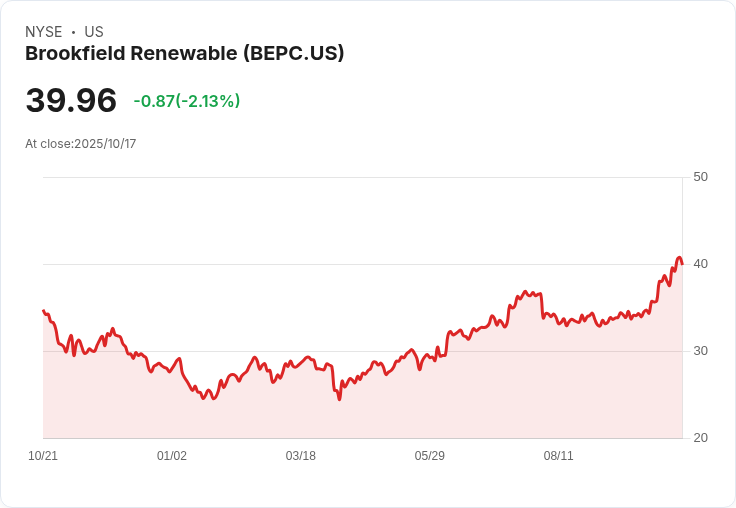Screen dimensions: 736x508
Task: Click the 40 label on the price axis
Action: click(x=700, y=264)
